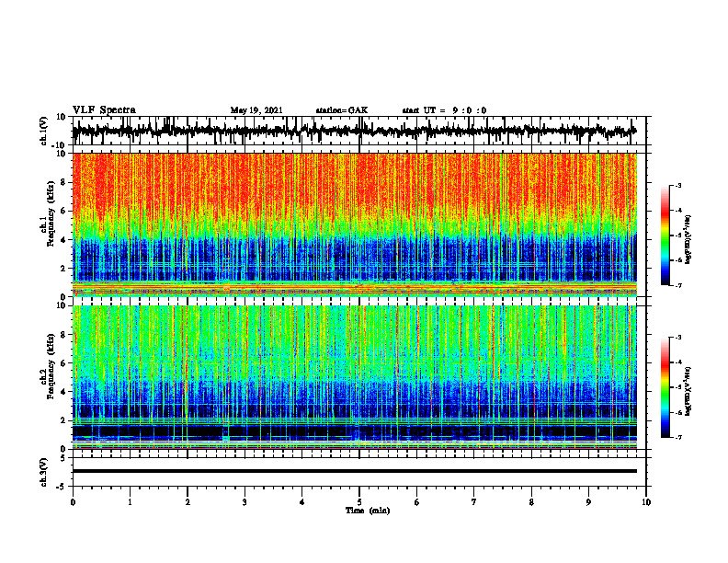The width and height of the screenshot is (728, 563).
Task: Click the "VLF Spectra" title text
Action: coord(104,110)
